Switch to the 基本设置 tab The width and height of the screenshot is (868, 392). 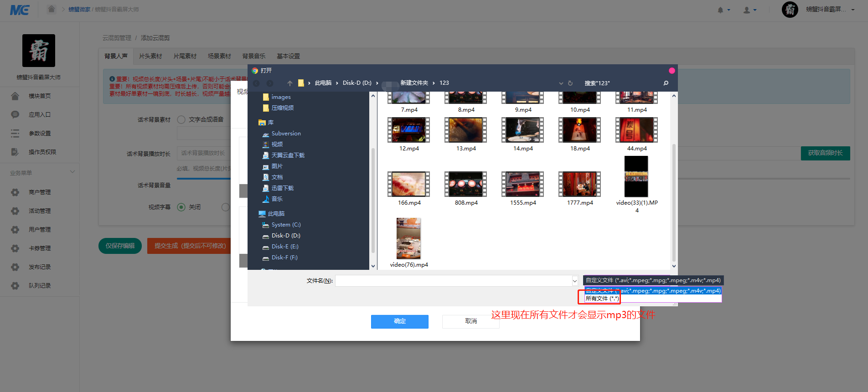[x=288, y=56]
